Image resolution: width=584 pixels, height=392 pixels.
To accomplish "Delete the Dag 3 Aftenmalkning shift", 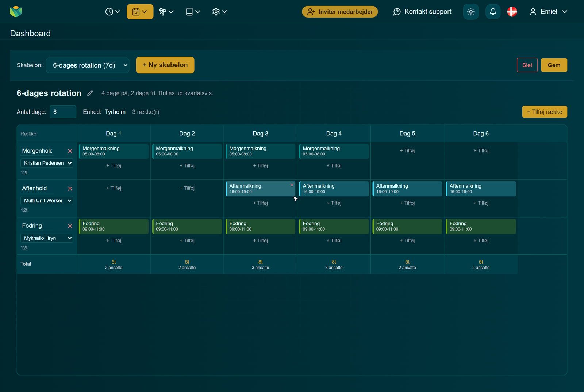I will (x=292, y=185).
